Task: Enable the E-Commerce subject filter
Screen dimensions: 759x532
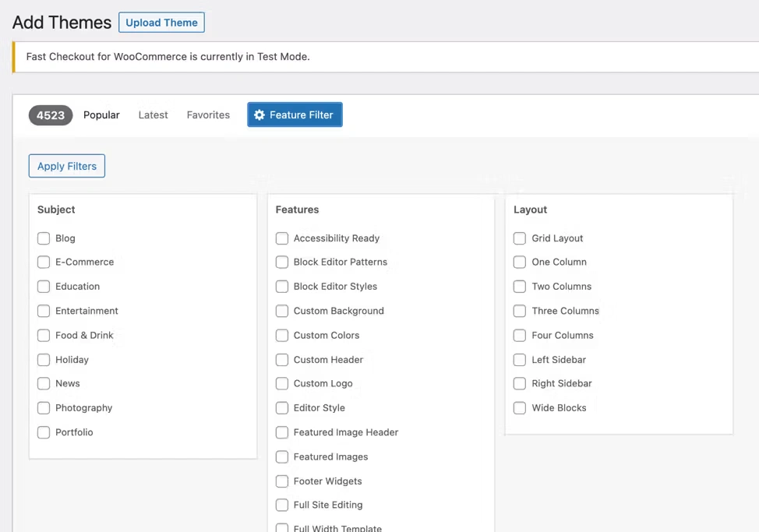Action: pyautogui.click(x=44, y=262)
